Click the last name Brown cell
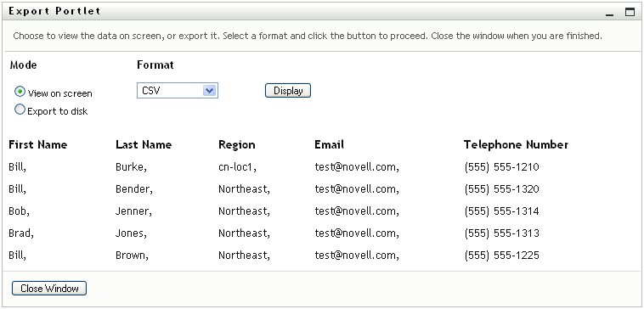Image resolution: width=644 pixels, height=309 pixels. (132, 256)
